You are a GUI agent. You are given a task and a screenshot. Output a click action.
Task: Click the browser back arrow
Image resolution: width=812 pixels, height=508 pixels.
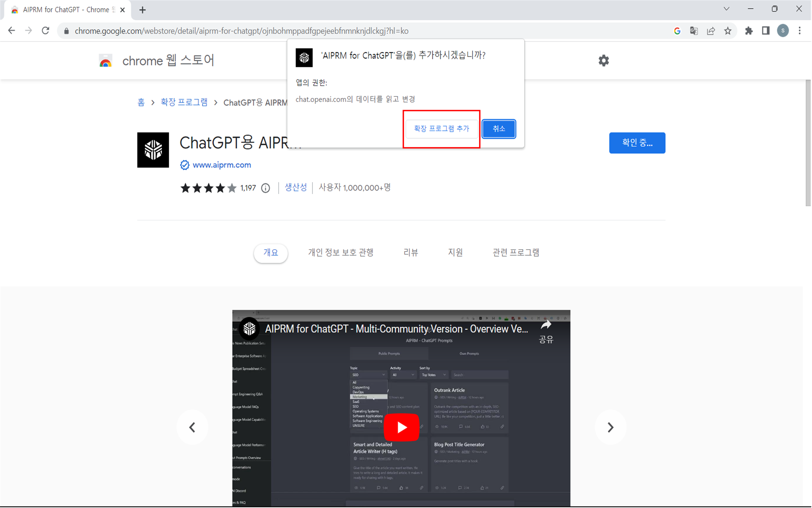coord(11,31)
